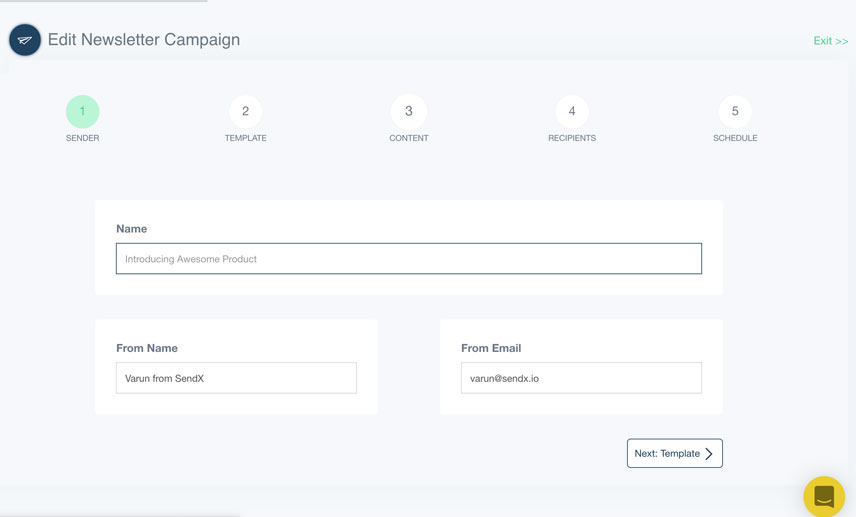Screen dimensions: 856x517
Task: Click the chevron arrow inside Next button
Action: tap(709, 454)
